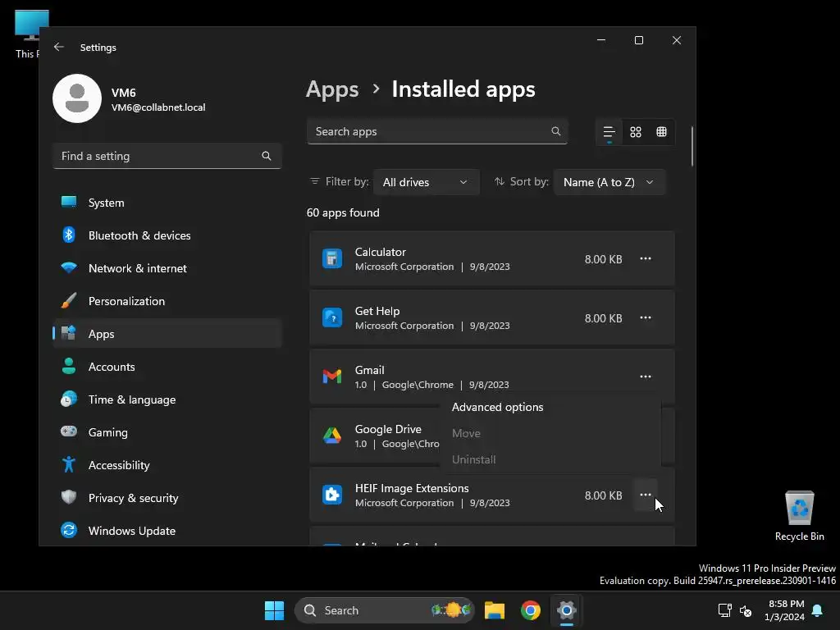Go to Time & language settings

tap(167, 399)
